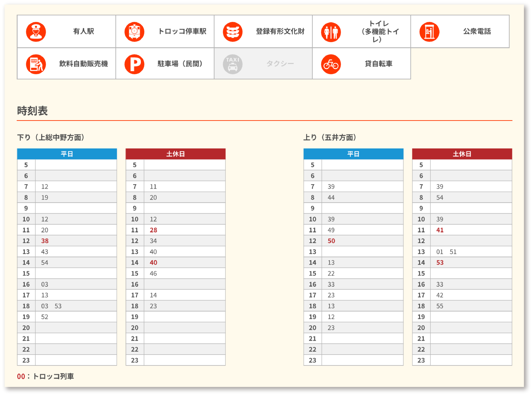Click the 時刻表 section heading
The image size is (532, 395).
[32, 111]
